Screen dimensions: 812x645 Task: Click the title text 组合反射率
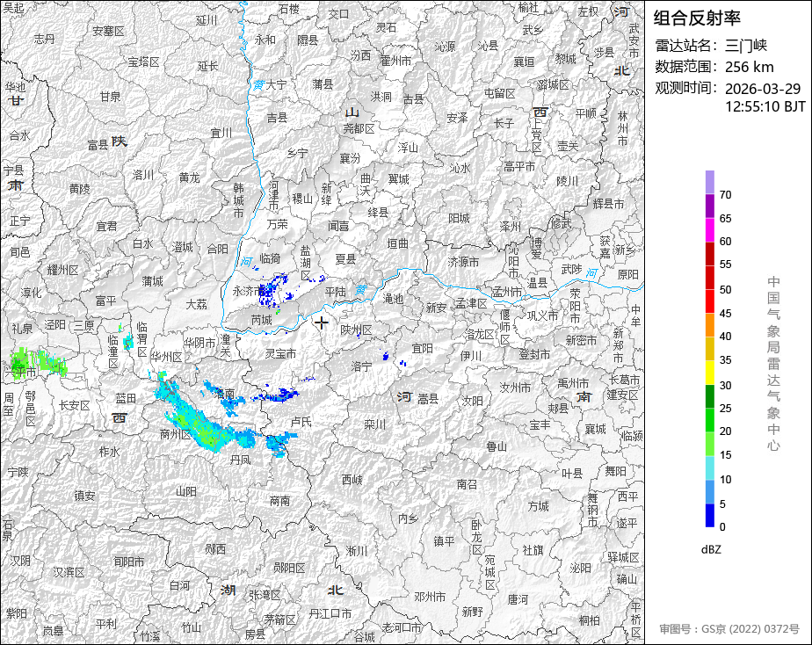697,18
